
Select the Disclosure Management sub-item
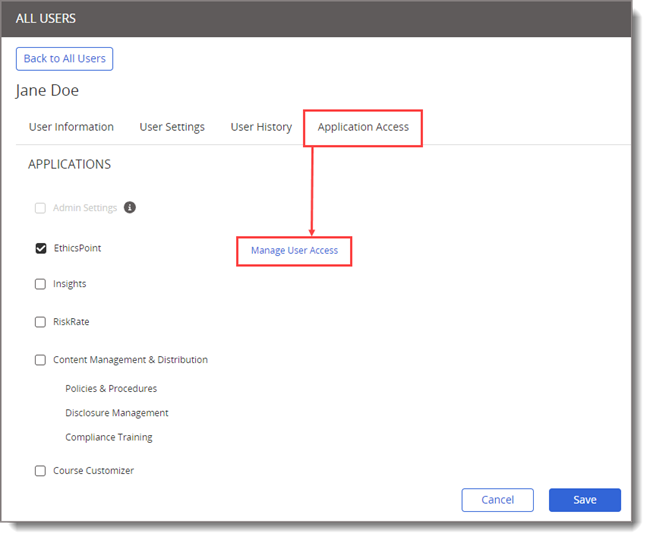(x=117, y=413)
